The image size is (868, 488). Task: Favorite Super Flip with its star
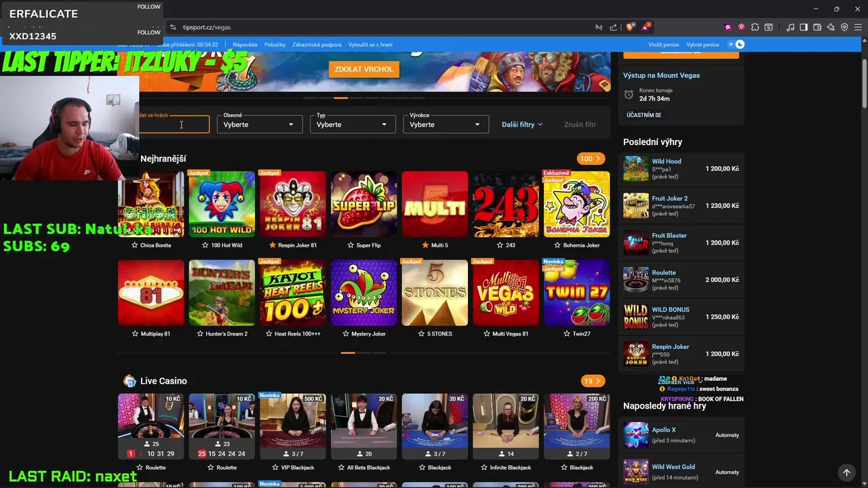click(351, 245)
